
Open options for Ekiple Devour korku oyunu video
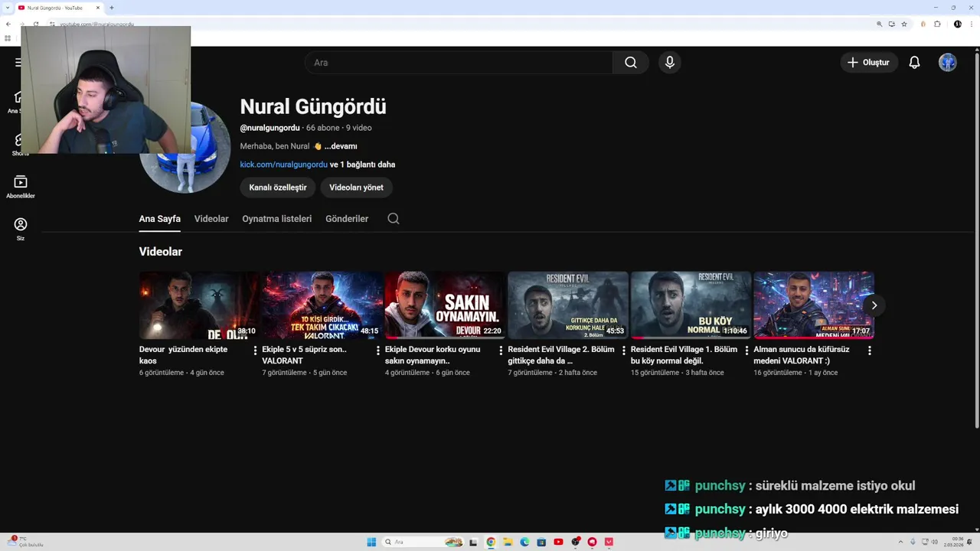click(501, 350)
